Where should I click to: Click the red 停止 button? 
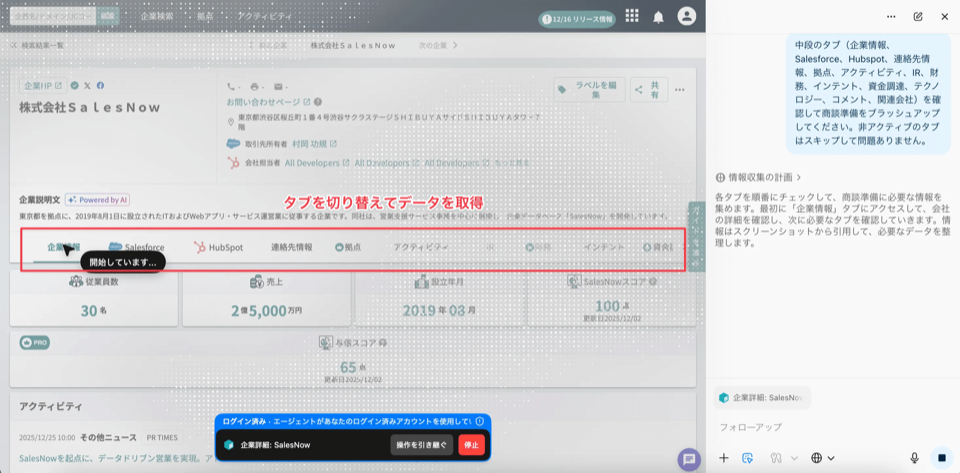coord(471,445)
